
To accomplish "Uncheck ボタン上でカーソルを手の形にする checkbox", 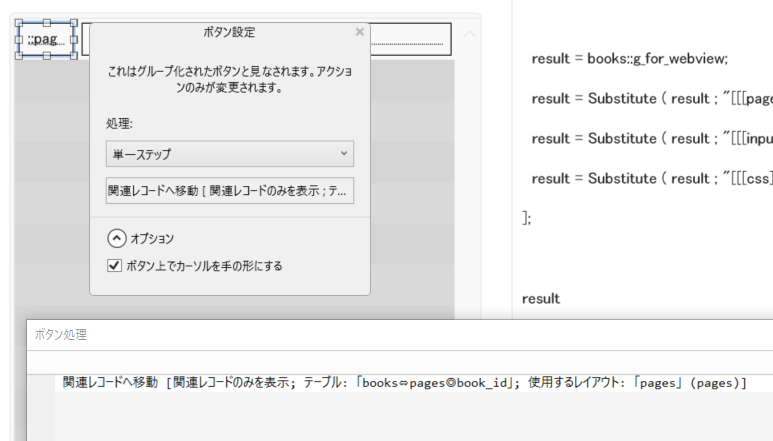I will (114, 266).
